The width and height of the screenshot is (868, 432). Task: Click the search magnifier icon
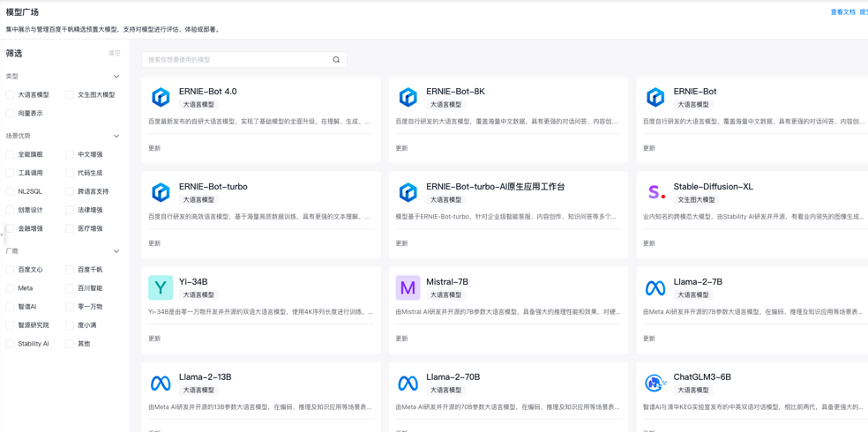336,60
